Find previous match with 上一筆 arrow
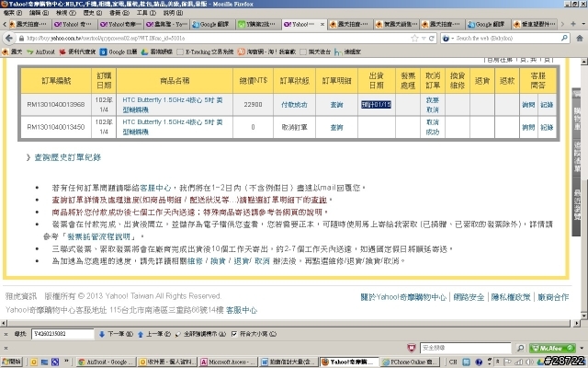Screen dimensions: 588x368 click(x=154, y=334)
